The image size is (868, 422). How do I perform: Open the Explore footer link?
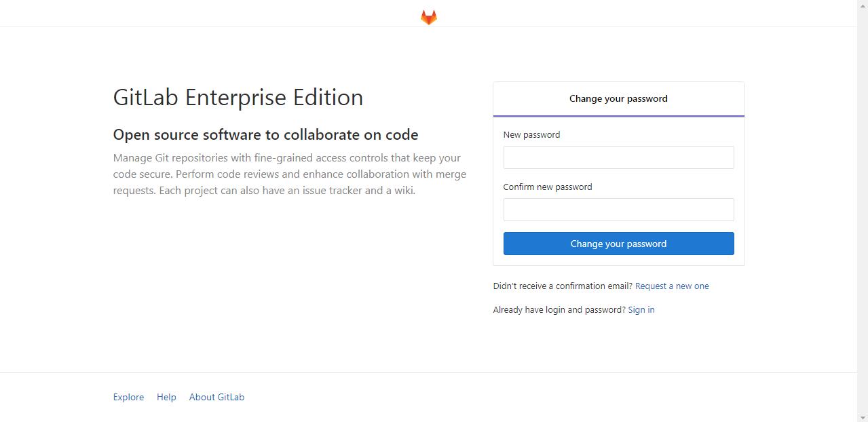[128, 398]
